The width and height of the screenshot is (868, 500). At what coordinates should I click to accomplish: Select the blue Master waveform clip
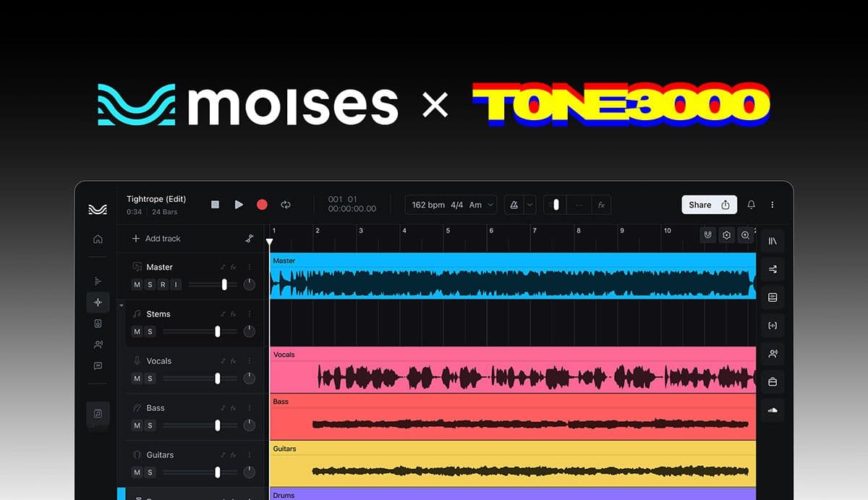pos(513,276)
